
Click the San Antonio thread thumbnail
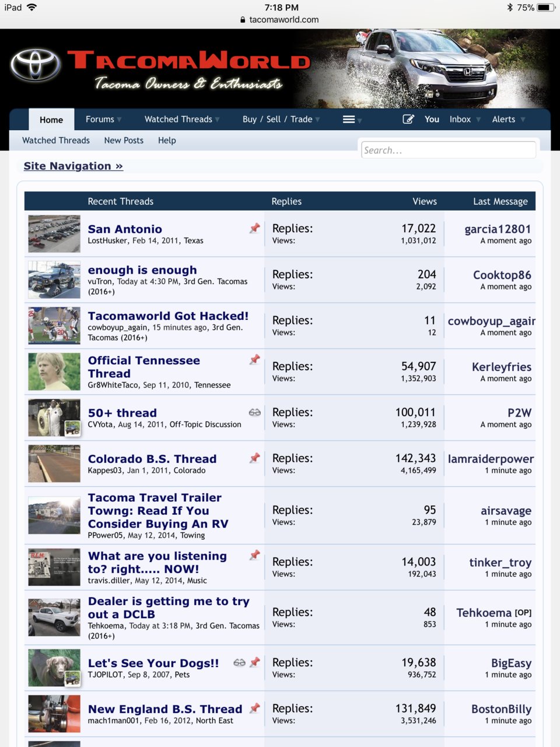(54, 233)
